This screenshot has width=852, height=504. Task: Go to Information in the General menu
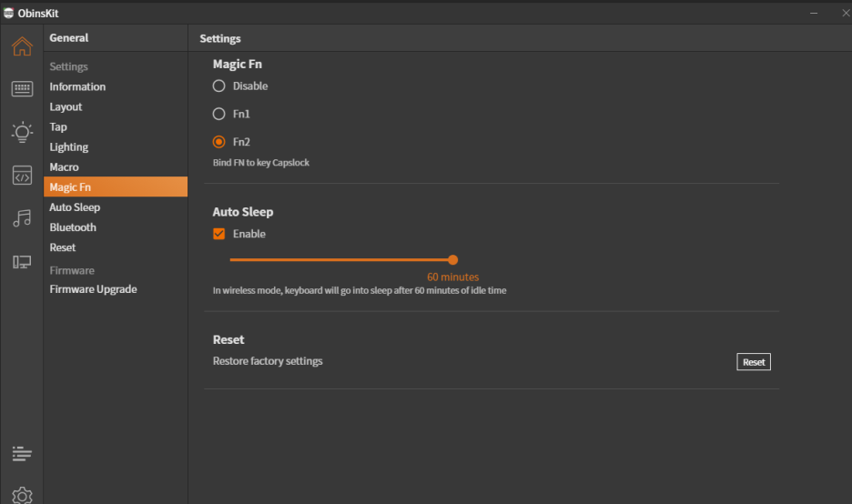point(116,87)
